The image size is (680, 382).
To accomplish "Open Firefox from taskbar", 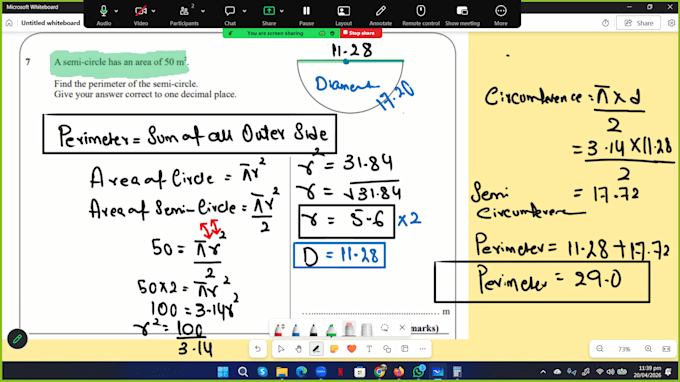I will pos(399,372).
